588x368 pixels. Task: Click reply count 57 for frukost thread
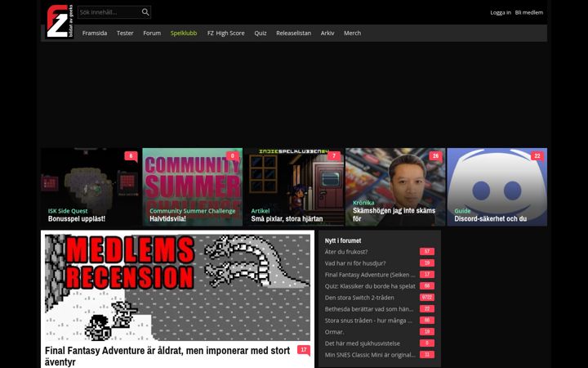[x=427, y=252]
